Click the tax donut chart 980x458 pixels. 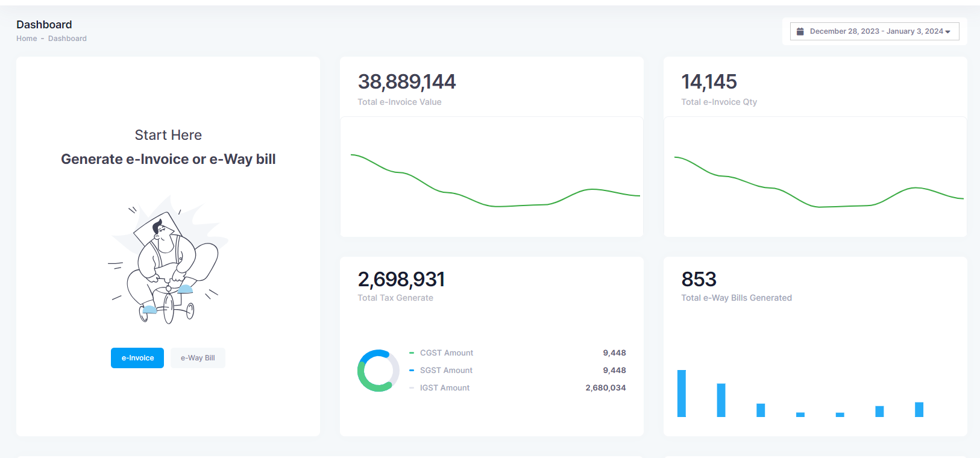tap(378, 371)
